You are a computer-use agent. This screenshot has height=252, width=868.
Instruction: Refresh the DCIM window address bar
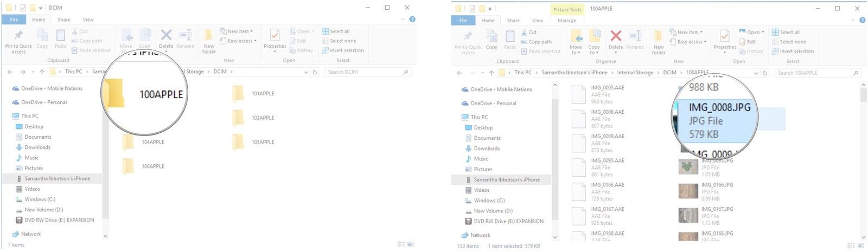(315, 72)
